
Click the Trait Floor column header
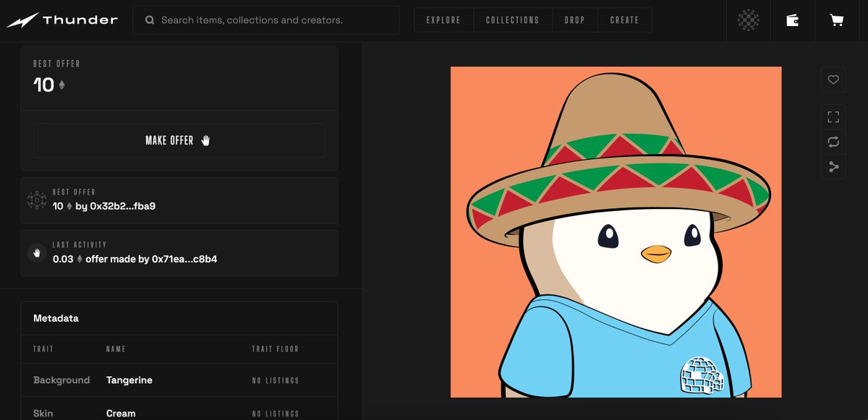pyautogui.click(x=276, y=349)
